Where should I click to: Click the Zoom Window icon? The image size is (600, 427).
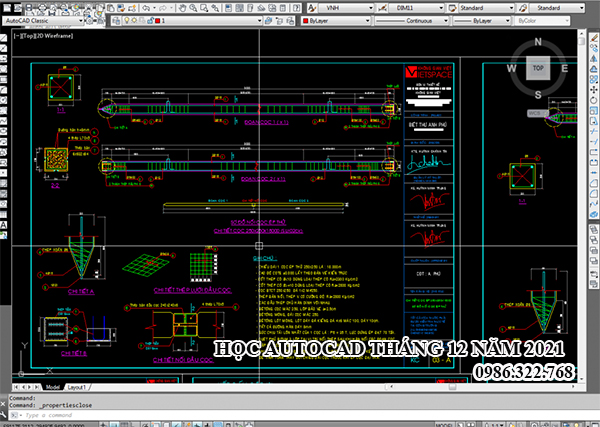[x=204, y=8]
